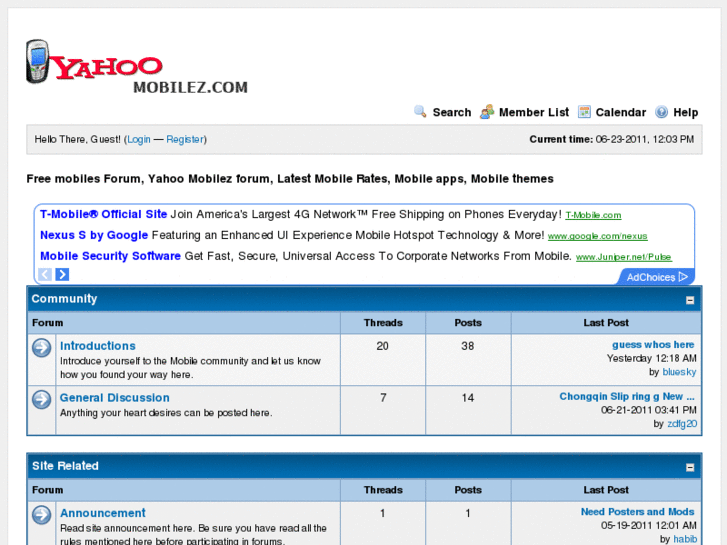Click the AdChoices triangle icon

(x=683, y=277)
